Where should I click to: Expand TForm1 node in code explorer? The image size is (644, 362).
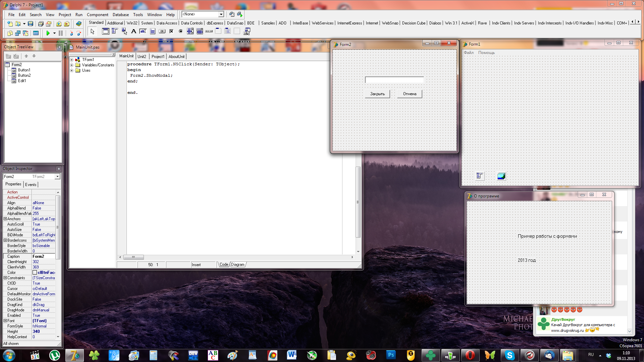coord(71,60)
